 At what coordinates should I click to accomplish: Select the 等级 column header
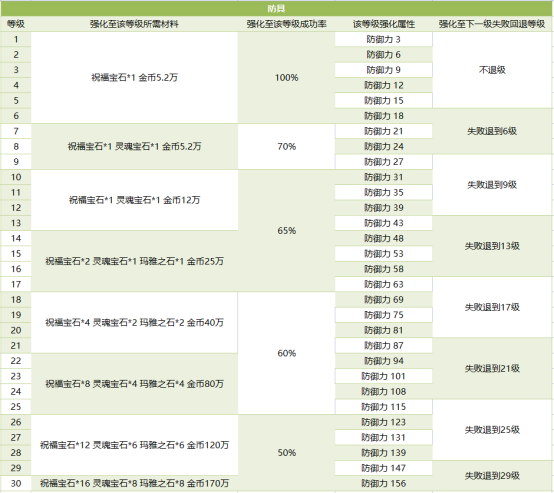tap(16, 24)
